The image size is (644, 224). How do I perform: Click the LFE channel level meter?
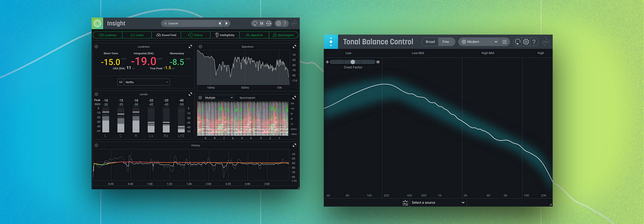pyautogui.click(x=181, y=120)
